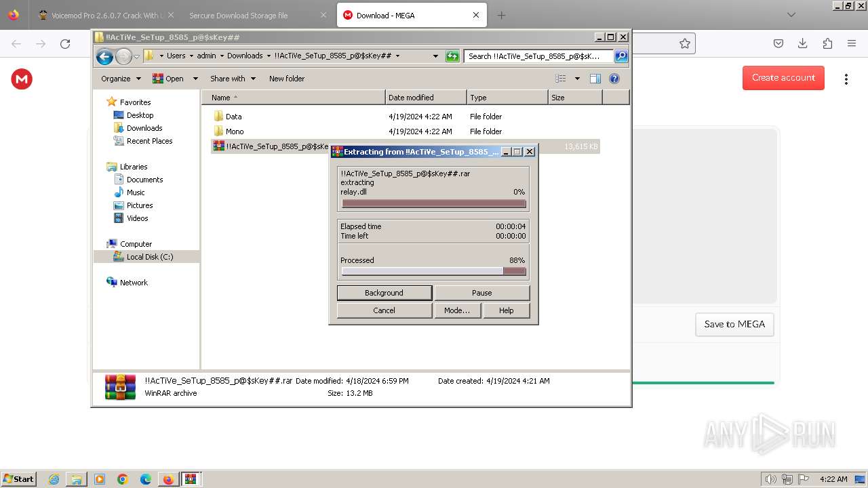Sort by Date modified column header
The width and height of the screenshot is (868, 488).
(x=426, y=98)
